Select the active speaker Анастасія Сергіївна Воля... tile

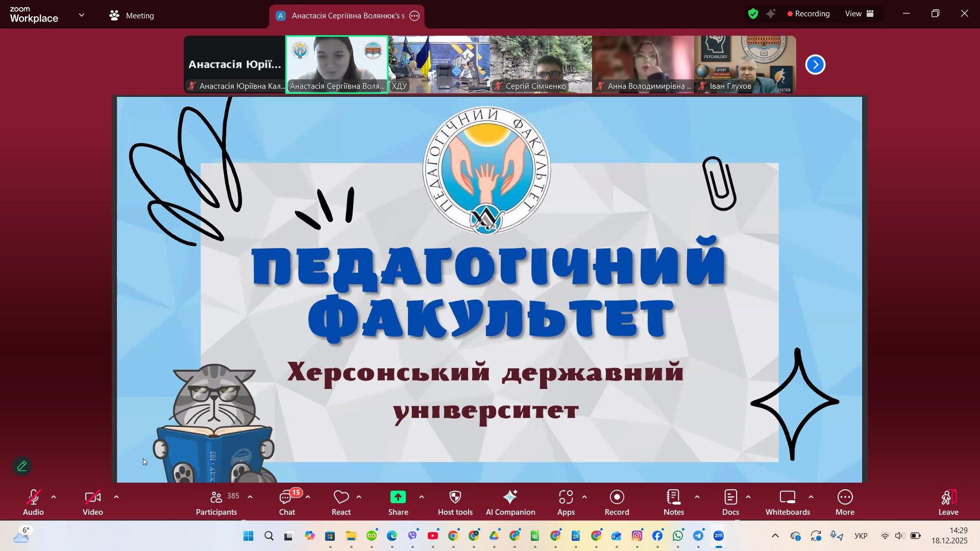pos(337,65)
